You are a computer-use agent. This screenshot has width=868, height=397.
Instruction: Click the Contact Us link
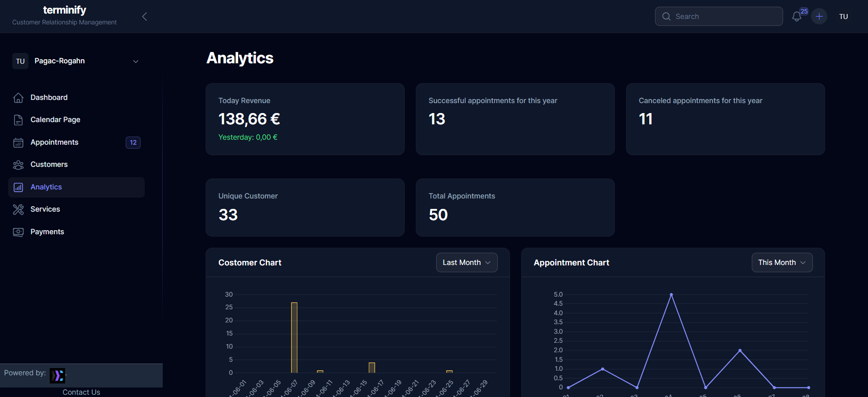[81, 392]
